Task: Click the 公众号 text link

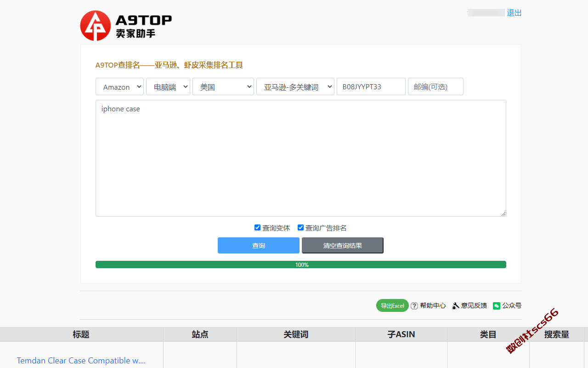Action: coord(512,305)
